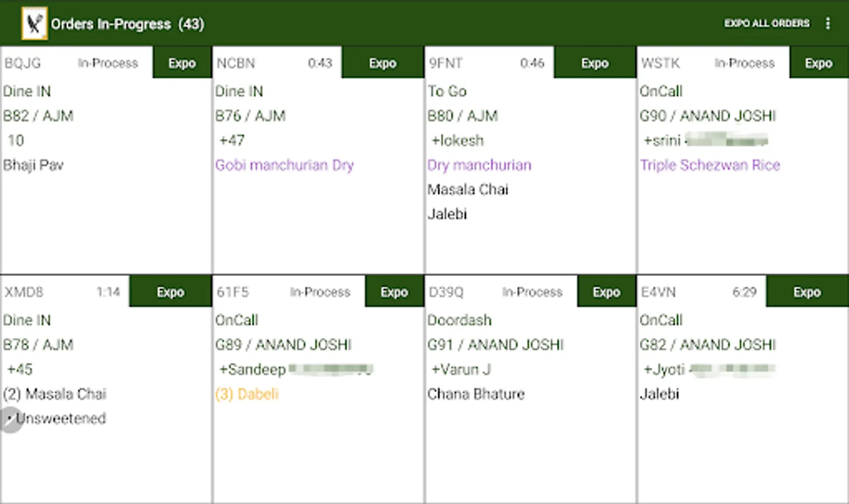This screenshot has width=849, height=504.
Task: Tap the Triple Schezwan Rice item
Action: (710, 165)
